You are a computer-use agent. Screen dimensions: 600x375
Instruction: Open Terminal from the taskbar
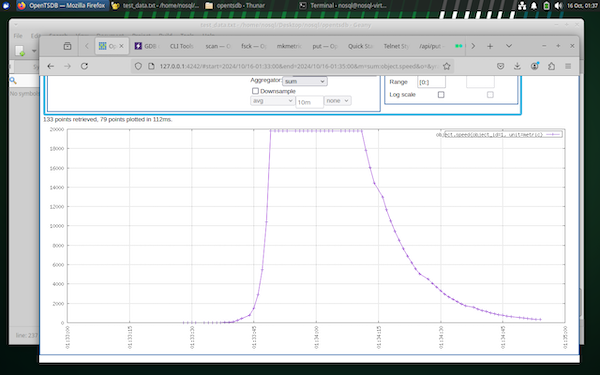tap(343, 5)
